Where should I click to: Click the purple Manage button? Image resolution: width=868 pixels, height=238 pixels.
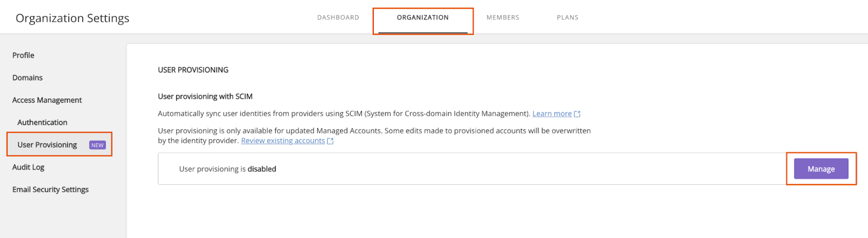[x=821, y=169]
